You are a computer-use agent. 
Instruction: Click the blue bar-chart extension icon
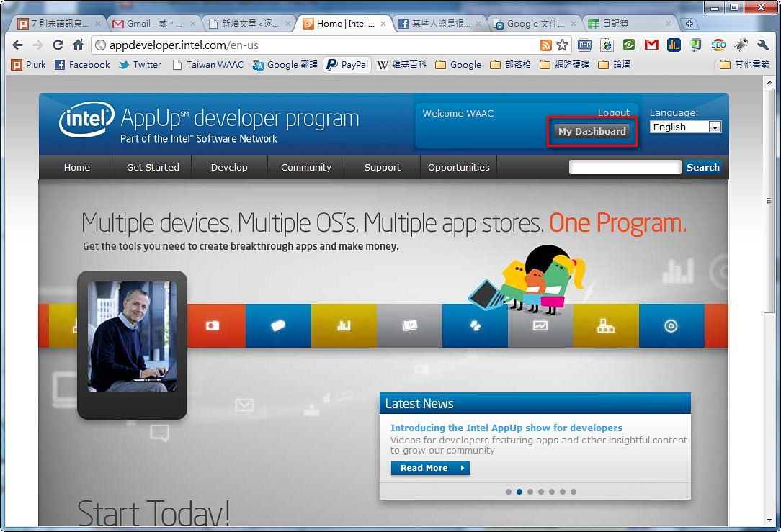[674, 45]
